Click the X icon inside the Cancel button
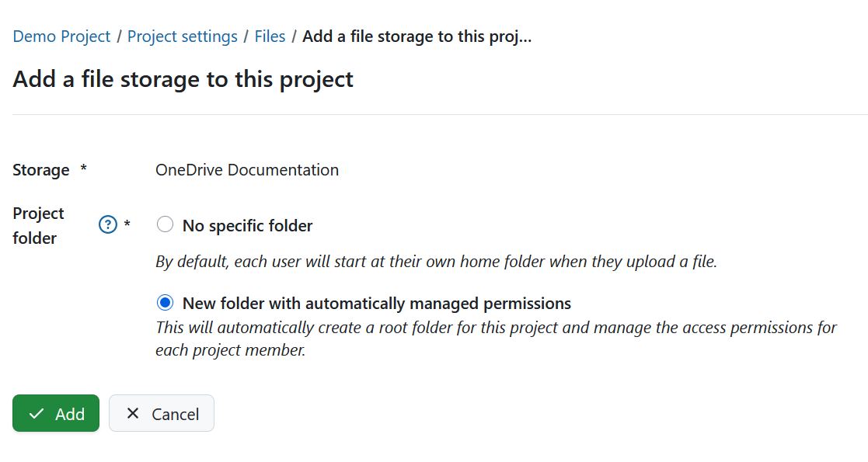Screen dimensions: 868x462 132,413
